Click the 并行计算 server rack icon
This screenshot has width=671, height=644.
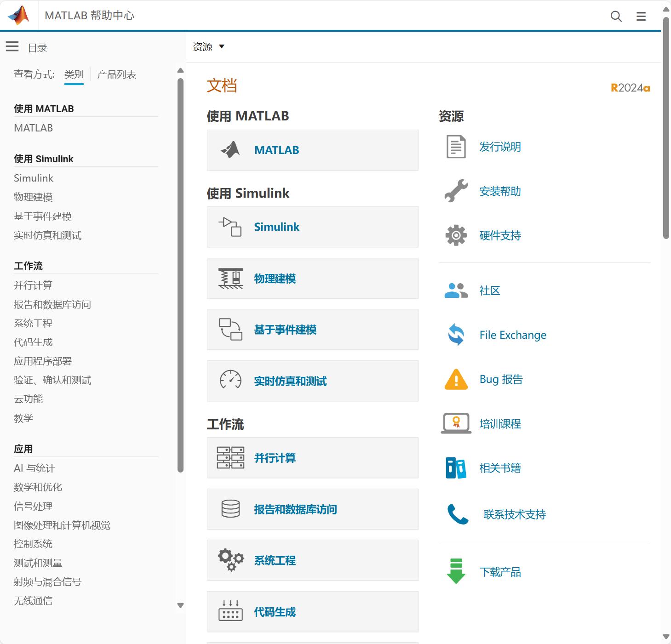(x=230, y=458)
